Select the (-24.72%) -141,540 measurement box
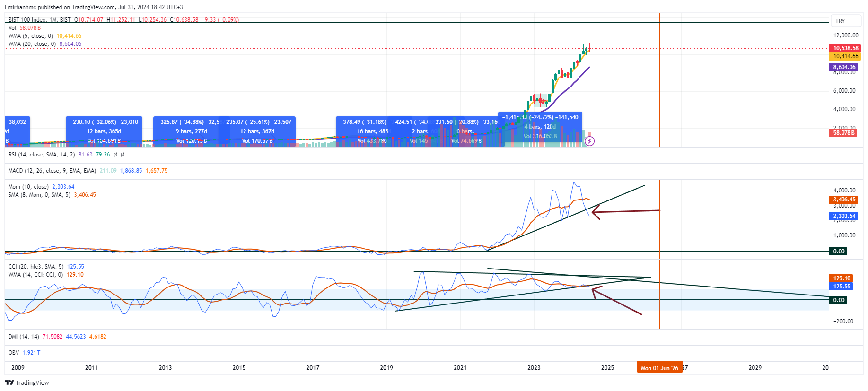Screen dimensions: 868x391 coord(540,127)
